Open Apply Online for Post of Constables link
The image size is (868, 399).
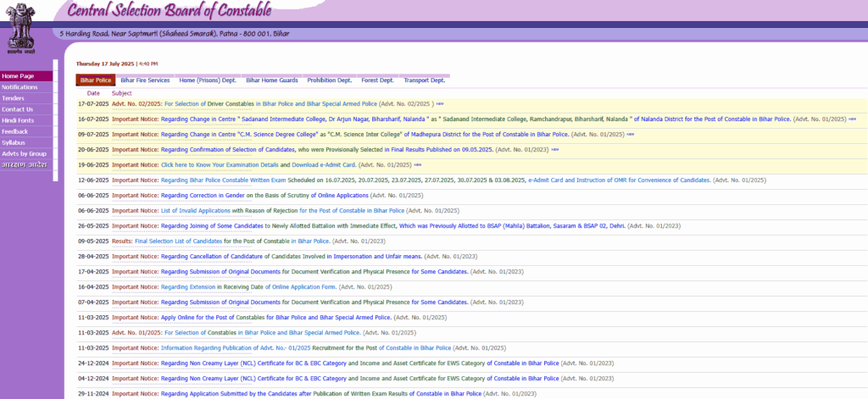pos(276,318)
